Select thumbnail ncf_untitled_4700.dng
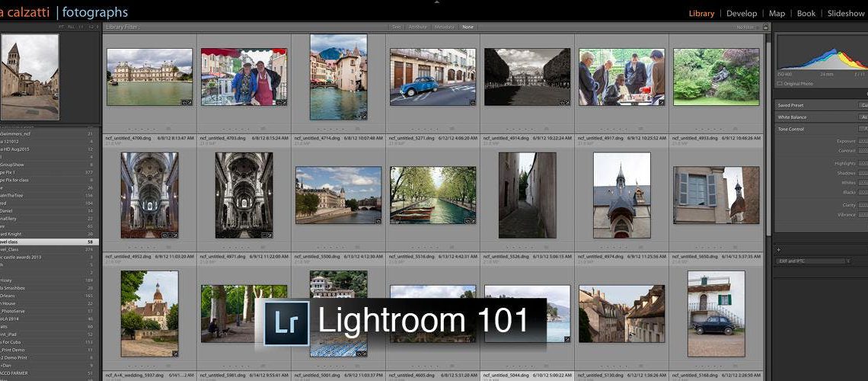 coord(149,77)
